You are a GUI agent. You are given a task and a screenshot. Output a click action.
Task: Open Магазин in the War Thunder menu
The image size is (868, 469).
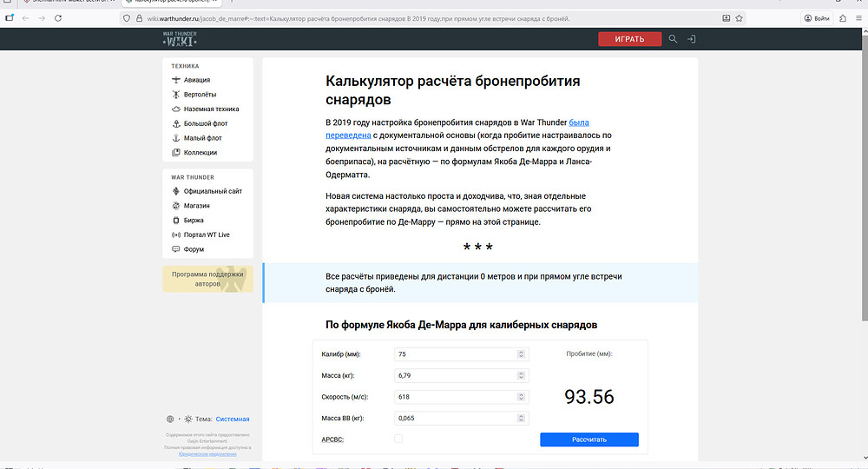point(196,206)
